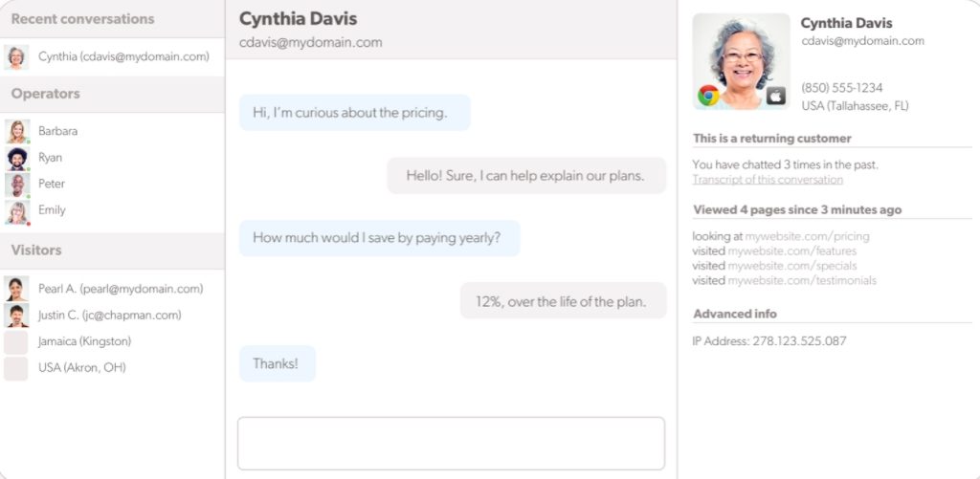Select the Jamaica (Kingston) visitor
Viewport: 980px width, 479px height.
tap(84, 341)
